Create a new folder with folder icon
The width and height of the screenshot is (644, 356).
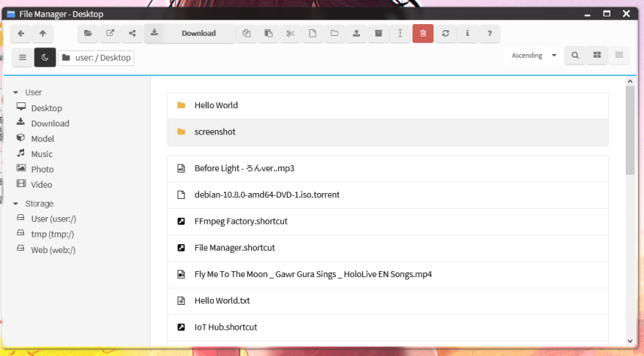pos(334,33)
